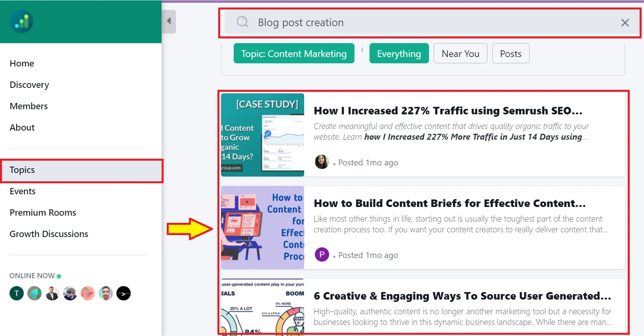Open the Semrush SEO case study thumbnail
The image size is (644, 336).
[263, 135]
